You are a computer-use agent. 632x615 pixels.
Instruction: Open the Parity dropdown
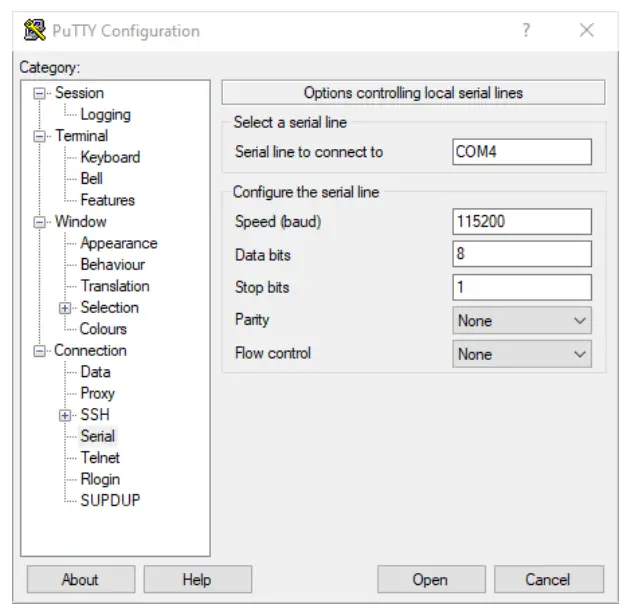click(522, 321)
